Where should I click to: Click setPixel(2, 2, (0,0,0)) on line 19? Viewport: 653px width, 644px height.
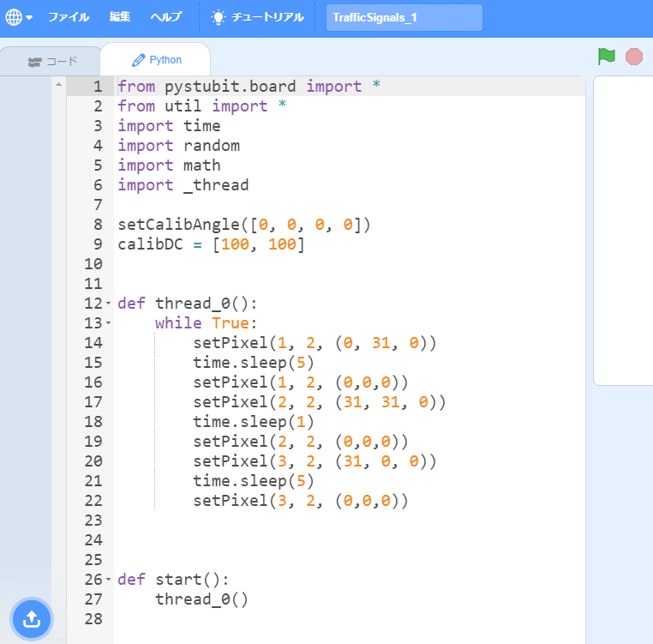(301, 441)
